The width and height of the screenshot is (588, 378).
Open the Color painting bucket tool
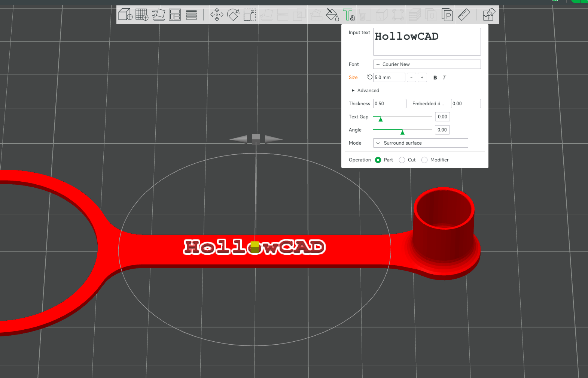coord(332,15)
